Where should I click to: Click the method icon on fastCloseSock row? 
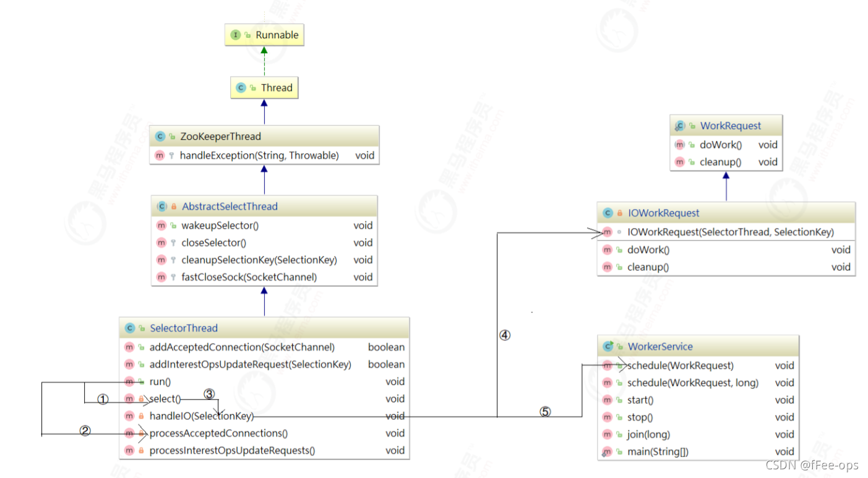click(161, 278)
